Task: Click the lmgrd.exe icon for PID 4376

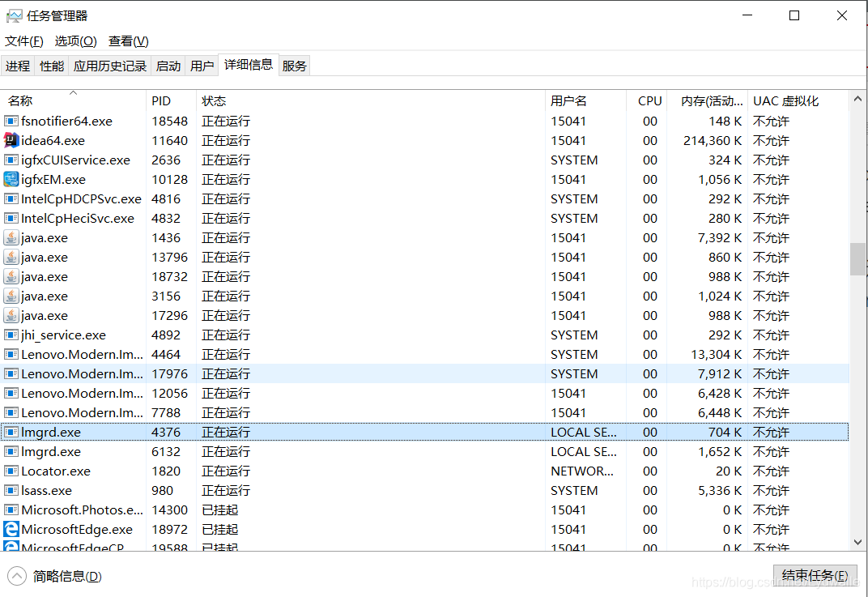Action: 11,432
